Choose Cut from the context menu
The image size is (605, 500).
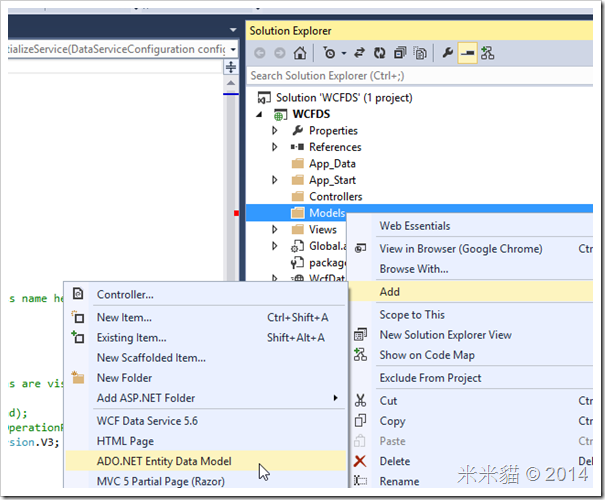click(388, 401)
